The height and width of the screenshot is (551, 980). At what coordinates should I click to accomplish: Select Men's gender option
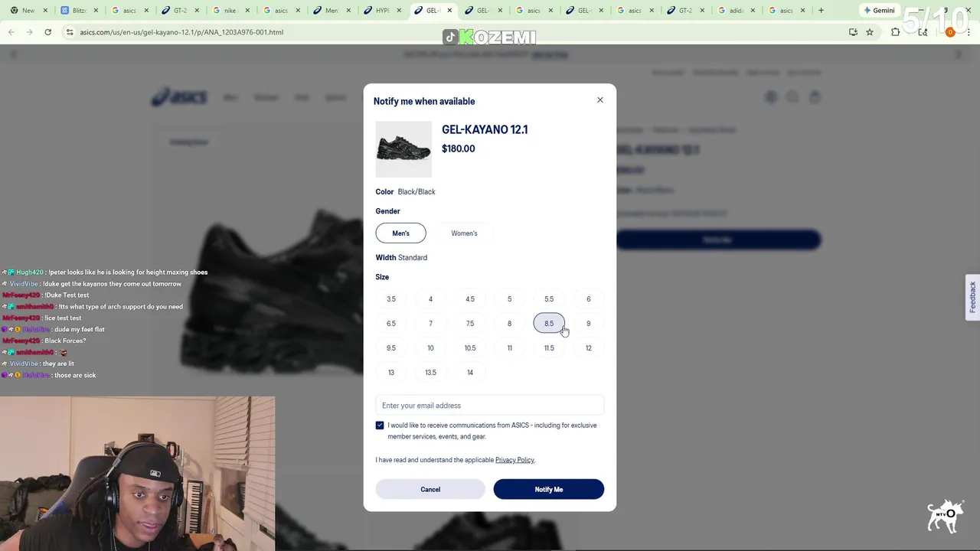click(x=400, y=233)
